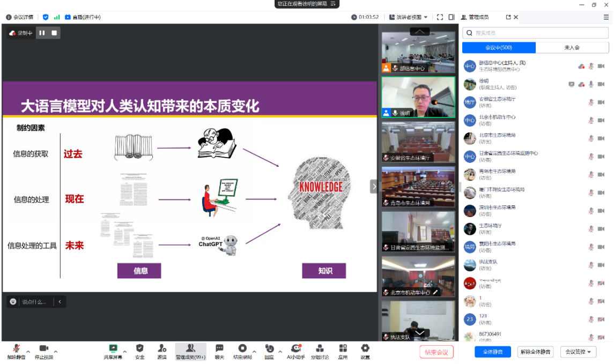Click the Invite (邀请) icon

[161, 349]
